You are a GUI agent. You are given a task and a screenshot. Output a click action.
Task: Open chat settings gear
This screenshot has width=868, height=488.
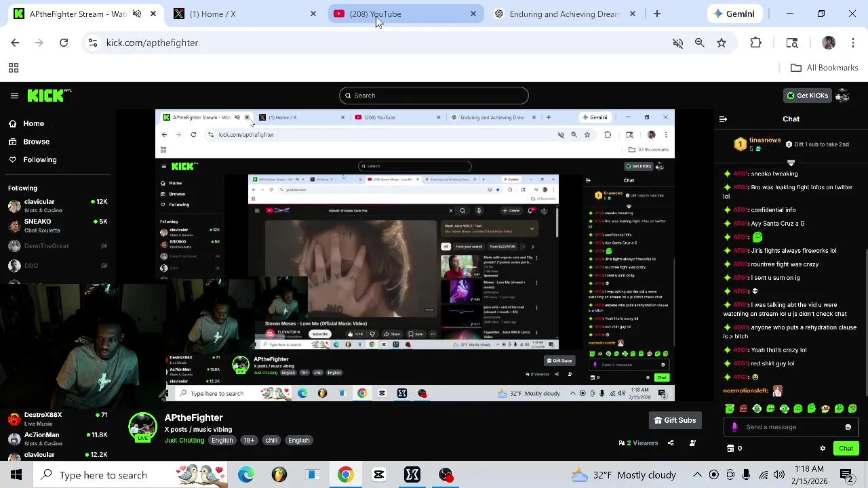click(x=823, y=448)
